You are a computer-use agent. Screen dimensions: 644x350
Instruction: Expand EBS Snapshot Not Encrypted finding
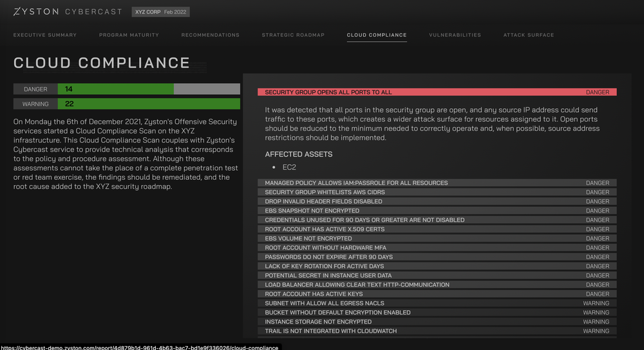(437, 211)
